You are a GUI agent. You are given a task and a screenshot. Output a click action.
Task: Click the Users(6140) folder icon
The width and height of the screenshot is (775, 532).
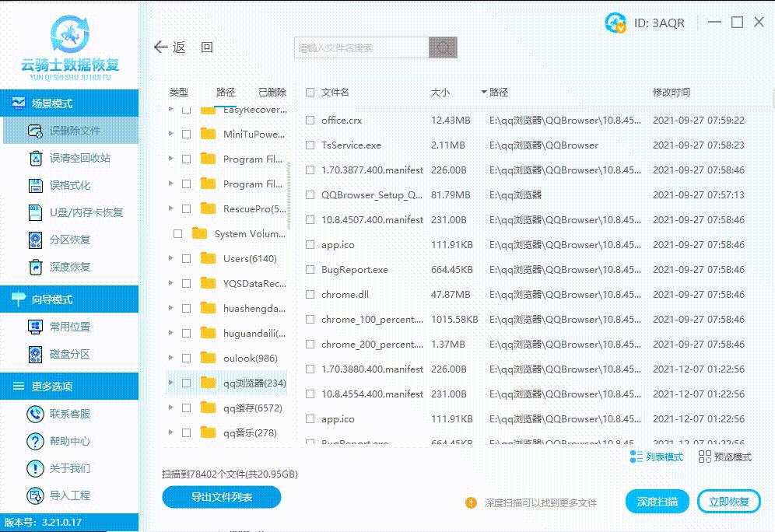point(208,258)
